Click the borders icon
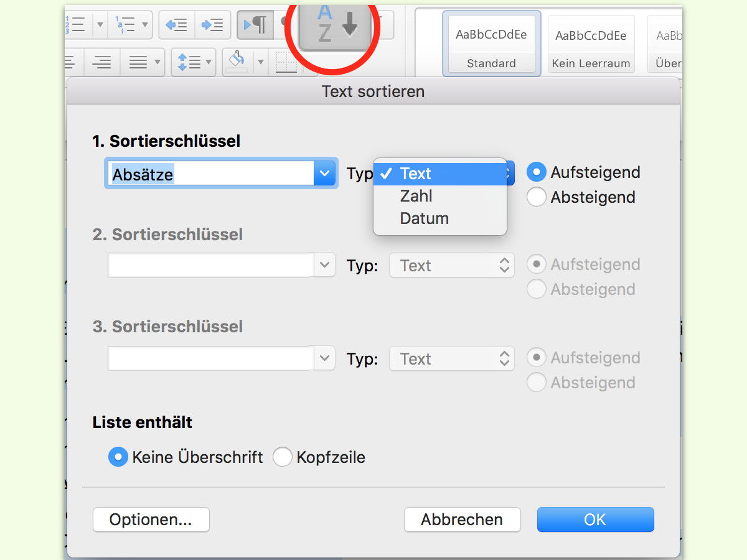747x560 pixels. point(286,62)
